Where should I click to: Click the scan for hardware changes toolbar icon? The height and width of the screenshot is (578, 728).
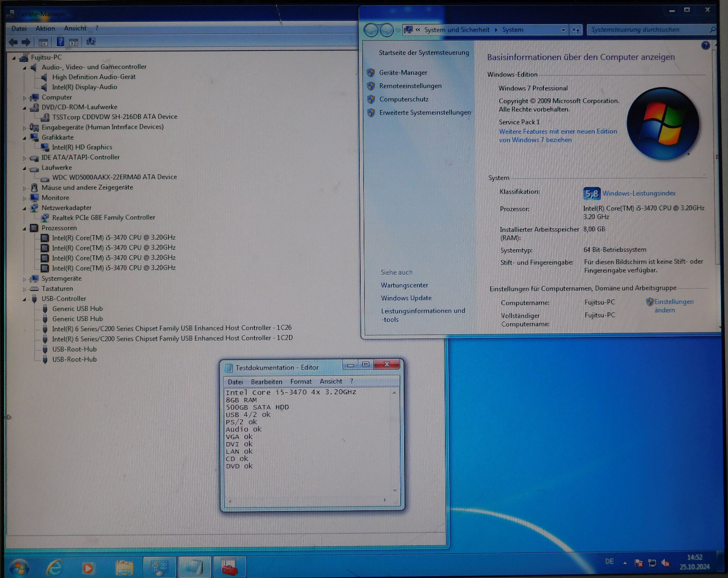pyautogui.click(x=91, y=42)
